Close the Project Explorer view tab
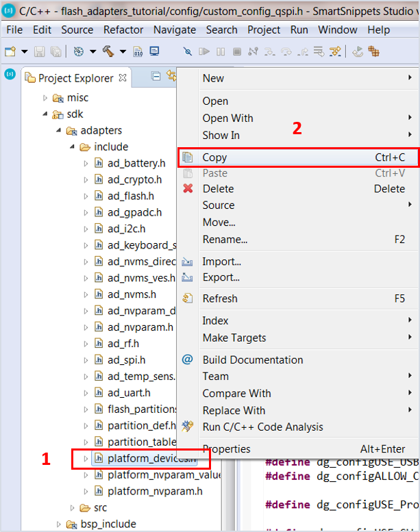Image resolution: width=420 pixels, height=532 pixels. tap(123, 78)
